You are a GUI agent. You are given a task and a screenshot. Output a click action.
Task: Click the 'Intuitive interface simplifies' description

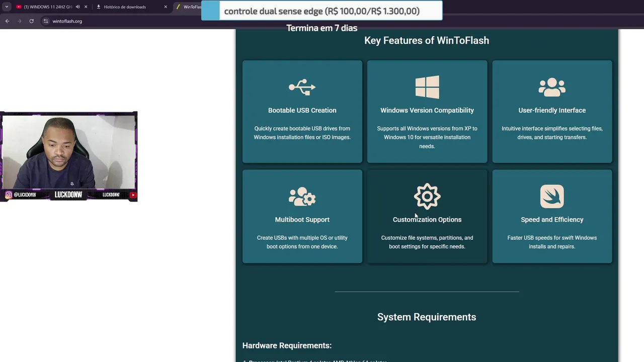(x=552, y=133)
